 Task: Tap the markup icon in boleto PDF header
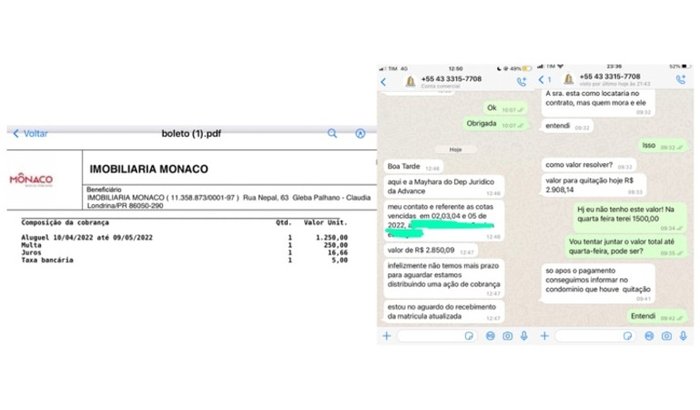[360, 133]
